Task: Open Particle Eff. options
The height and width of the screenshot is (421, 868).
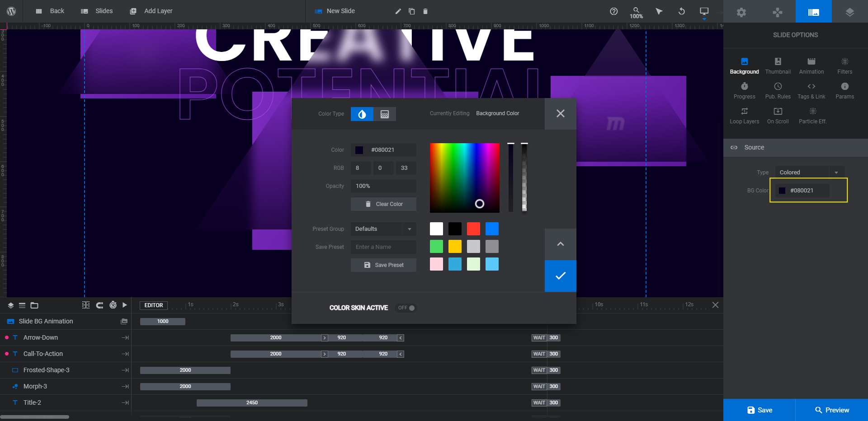Action: 812,116
